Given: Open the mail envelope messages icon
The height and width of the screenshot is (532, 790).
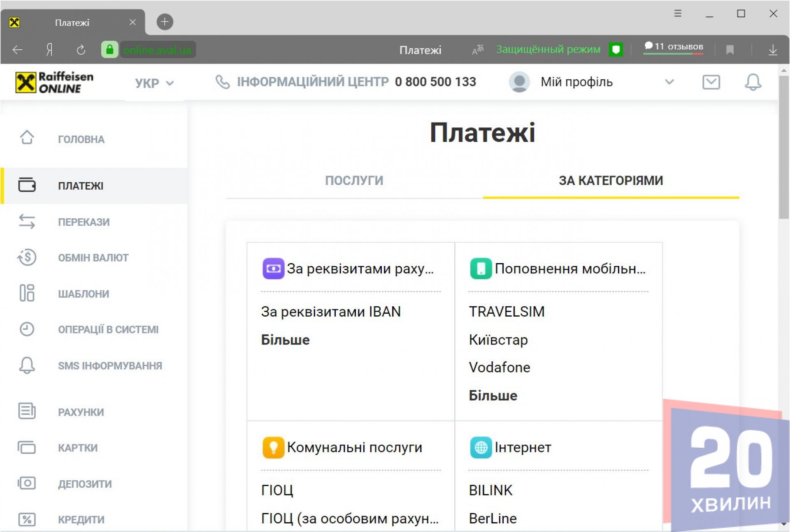Looking at the screenshot, I should (x=711, y=82).
